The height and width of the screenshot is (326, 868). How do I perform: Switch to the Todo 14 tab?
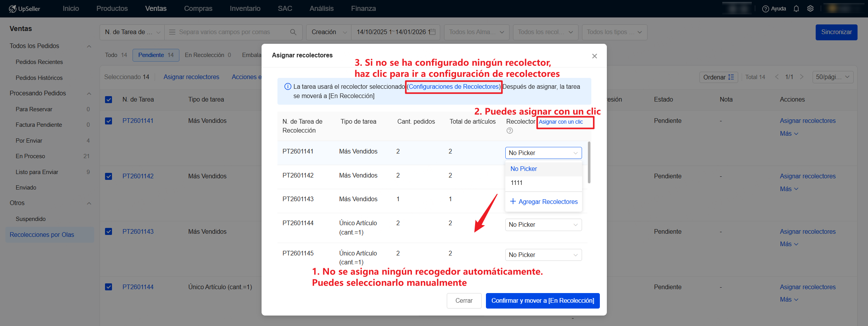click(116, 55)
